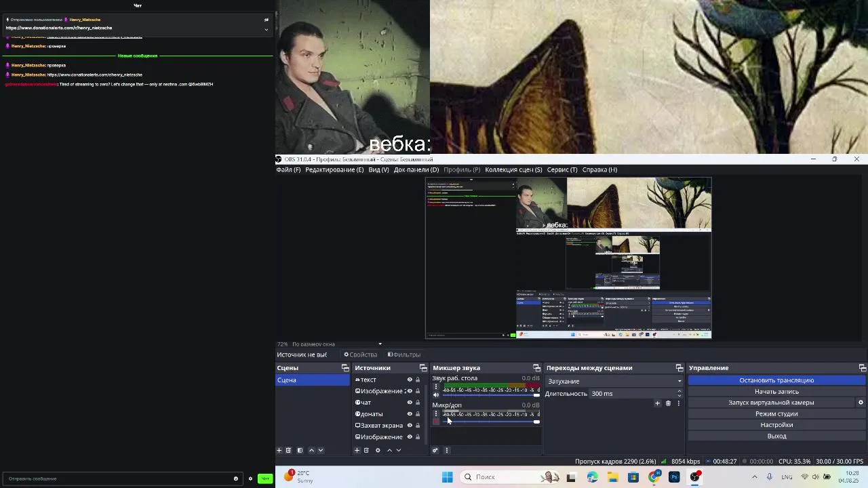The height and width of the screenshot is (488, 868).
Task: Mute Звук раб. стола speaker icon
Action: [x=436, y=395]
